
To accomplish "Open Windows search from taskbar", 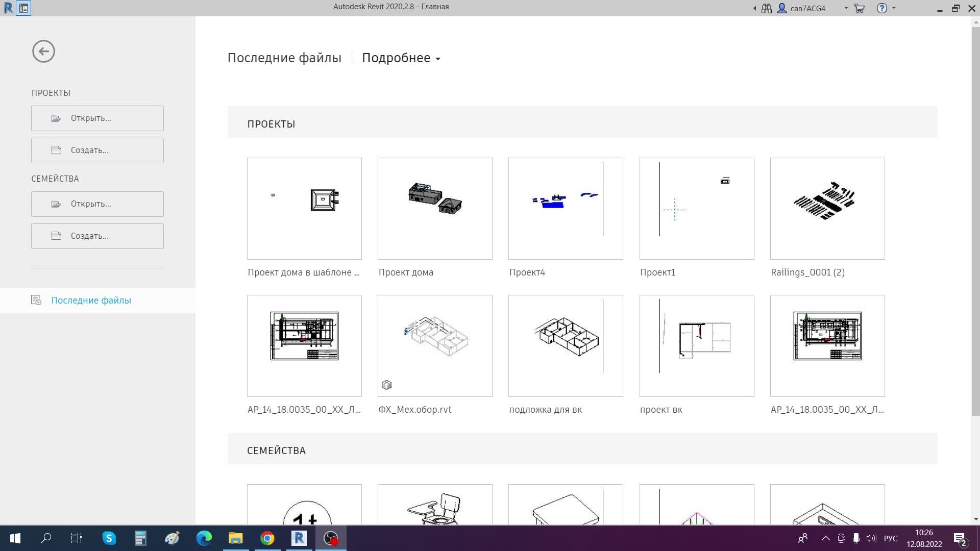I will (x=46, y=538).
